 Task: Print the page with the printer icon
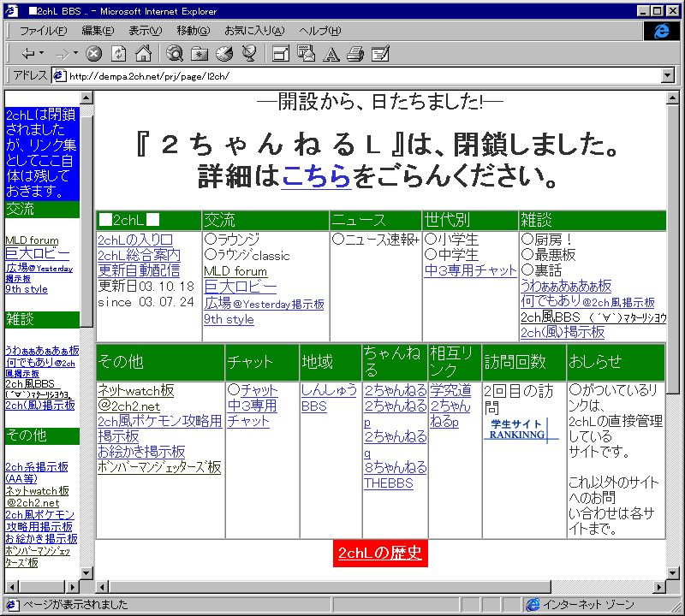click(355, 54)
